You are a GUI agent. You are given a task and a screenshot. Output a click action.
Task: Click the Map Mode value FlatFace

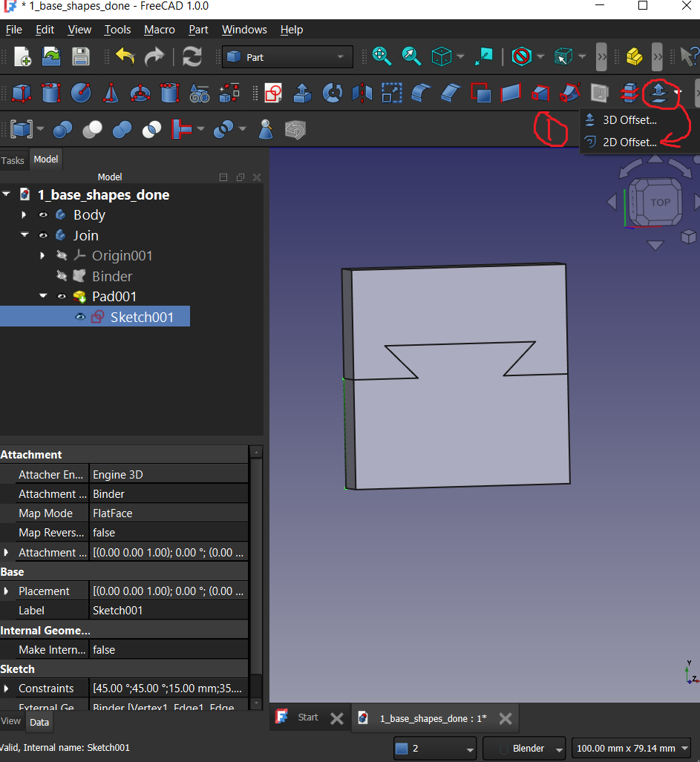pos(169,513)
